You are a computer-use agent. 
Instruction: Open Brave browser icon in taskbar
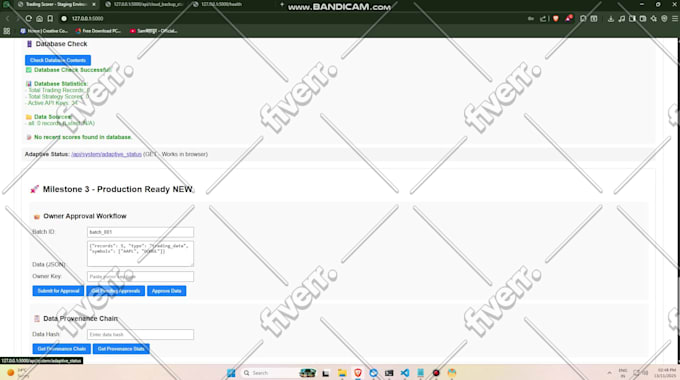pos(358,373)
